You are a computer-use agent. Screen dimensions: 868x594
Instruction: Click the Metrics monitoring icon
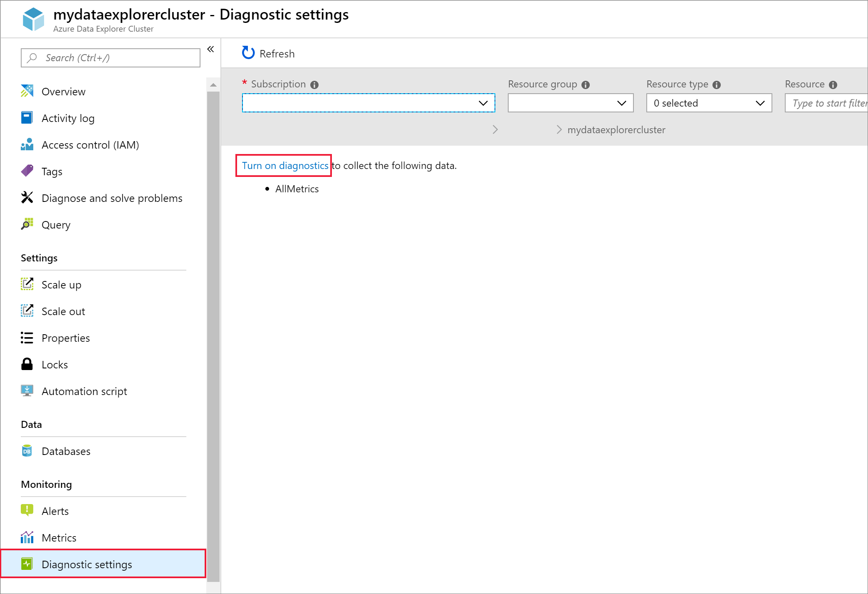click(27, 537)
